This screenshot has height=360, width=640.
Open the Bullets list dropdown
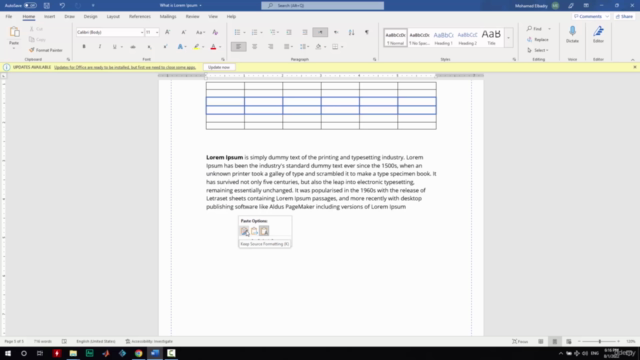click(x=244, y=32)
